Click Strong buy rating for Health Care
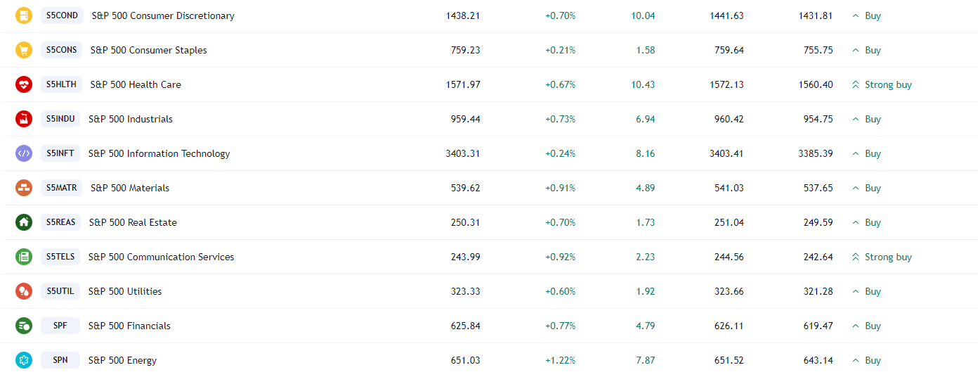 882,84
